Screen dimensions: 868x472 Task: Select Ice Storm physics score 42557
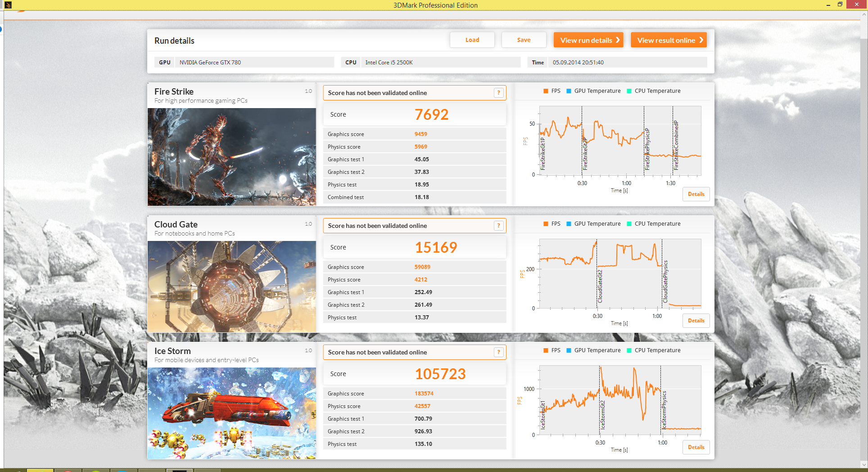[x=422, y=406]
